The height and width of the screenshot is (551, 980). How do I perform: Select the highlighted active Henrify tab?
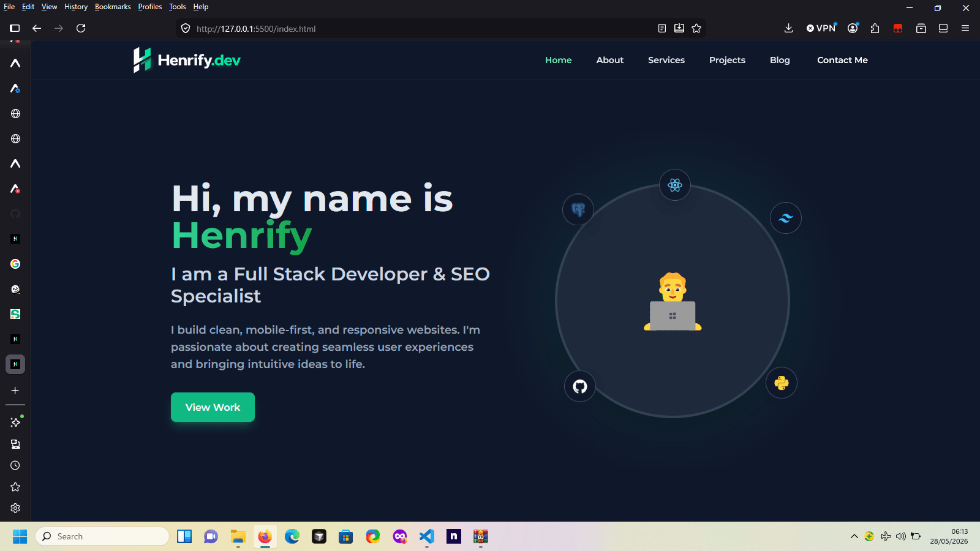pos(15,364)
